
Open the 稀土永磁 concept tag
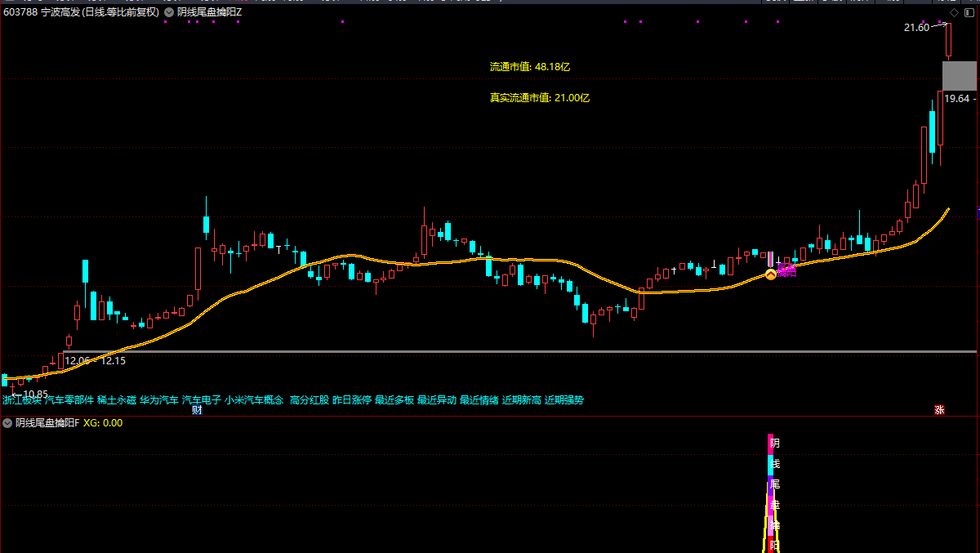tap(117, 400)
